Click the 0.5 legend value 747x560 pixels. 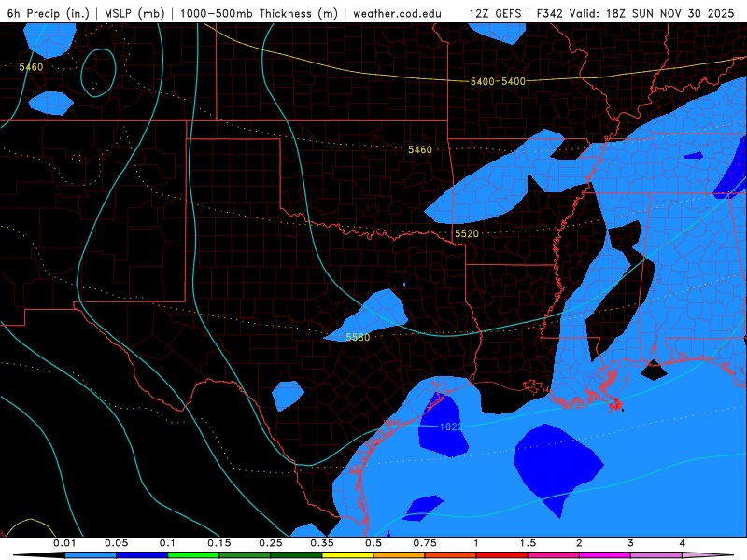pos(373,543)
